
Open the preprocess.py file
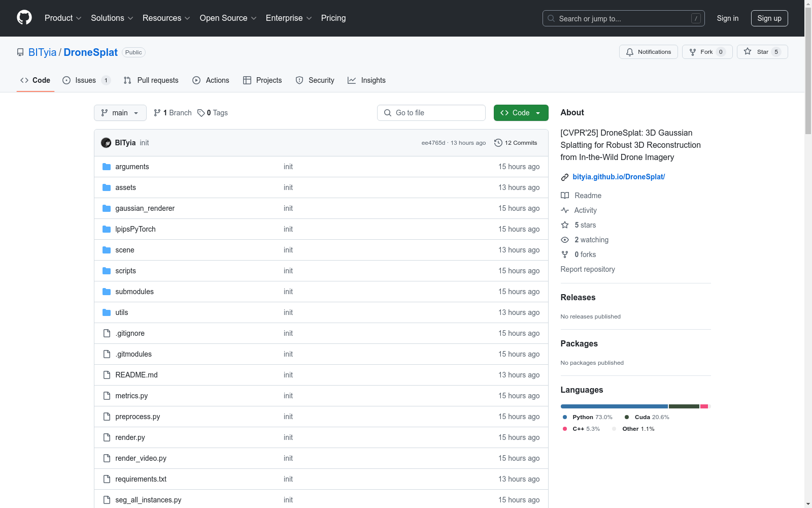point(138,417)
